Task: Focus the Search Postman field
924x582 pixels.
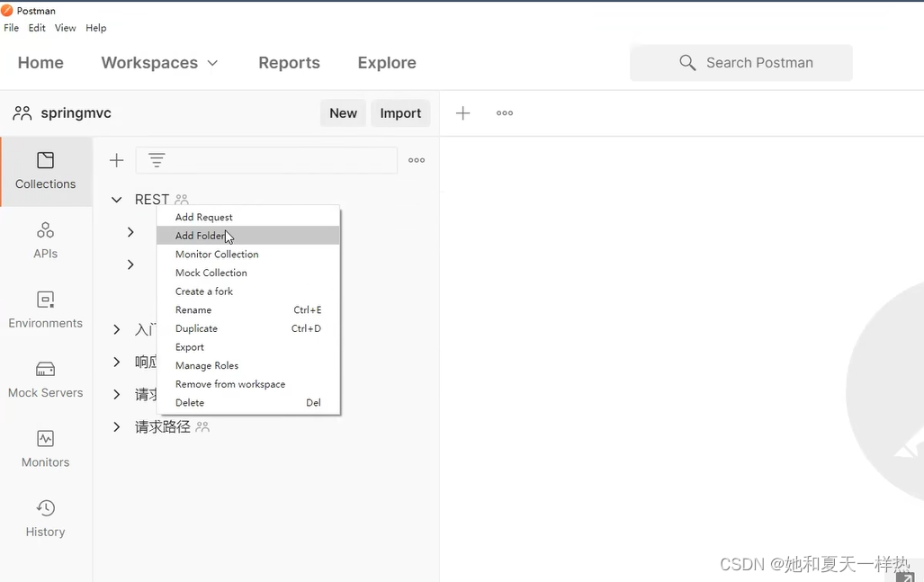Action: click(x=741, y=62)
